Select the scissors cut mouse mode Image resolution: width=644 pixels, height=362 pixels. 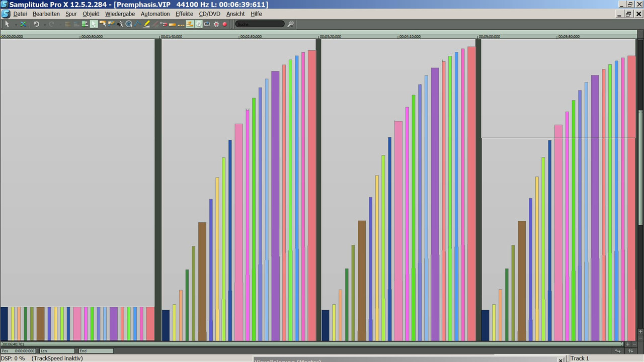pos(120,24)
